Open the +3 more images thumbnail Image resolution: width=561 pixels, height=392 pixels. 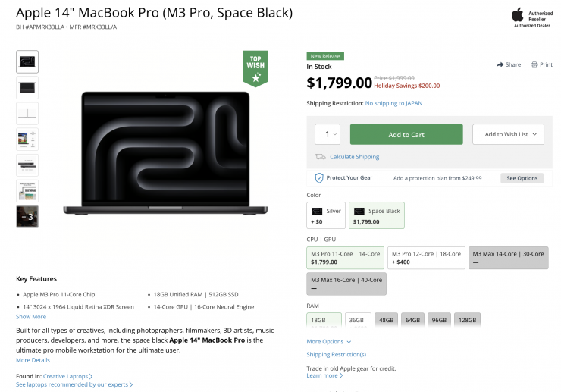click(x=27, y=217)
